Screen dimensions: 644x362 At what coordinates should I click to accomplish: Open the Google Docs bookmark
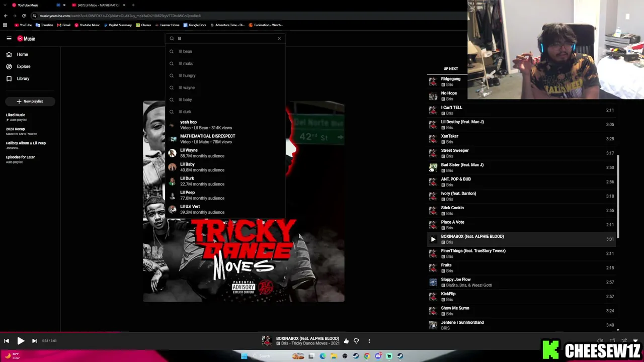[195, 25]
